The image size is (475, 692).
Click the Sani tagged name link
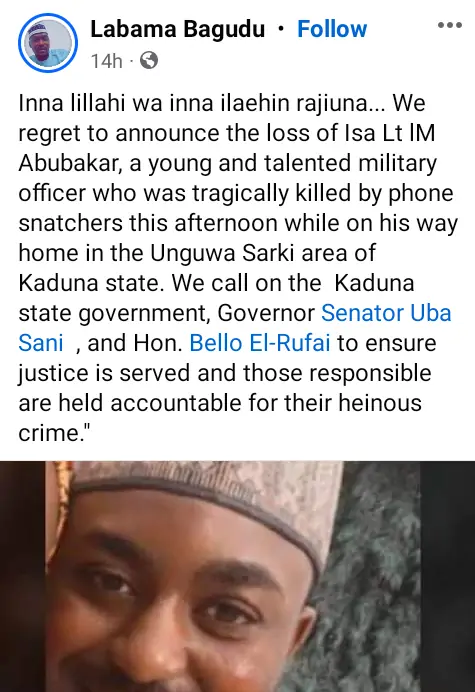(x=41, y=343)
